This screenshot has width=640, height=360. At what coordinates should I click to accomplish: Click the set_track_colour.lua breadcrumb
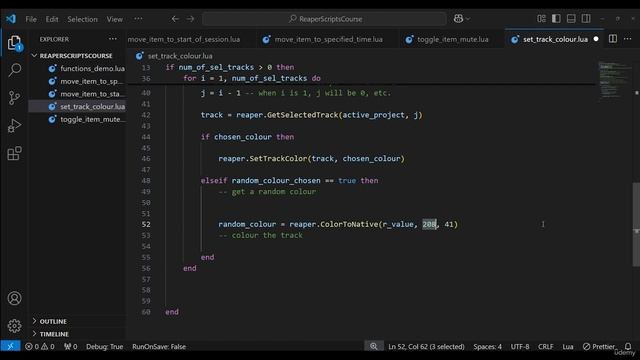point(180,56)
